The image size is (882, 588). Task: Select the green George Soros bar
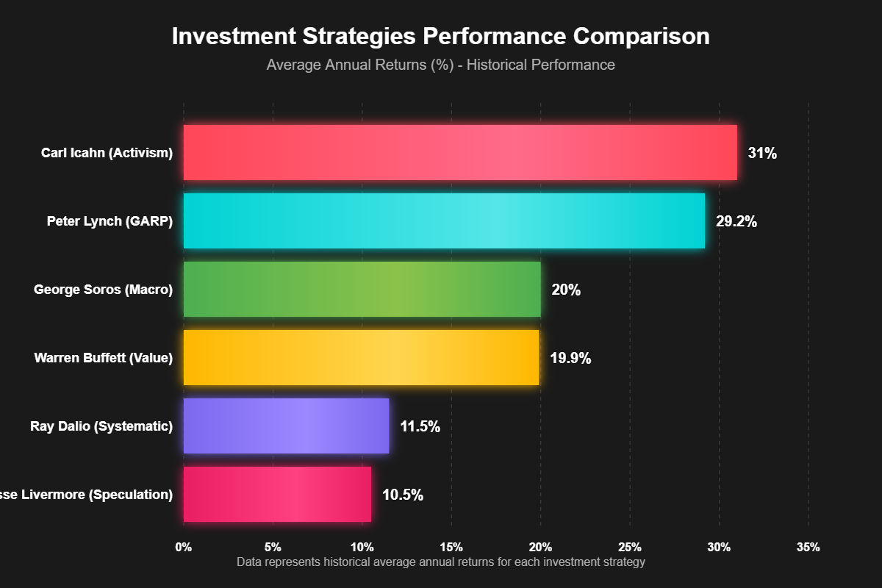pyautogui.click(x=362, y=290)
